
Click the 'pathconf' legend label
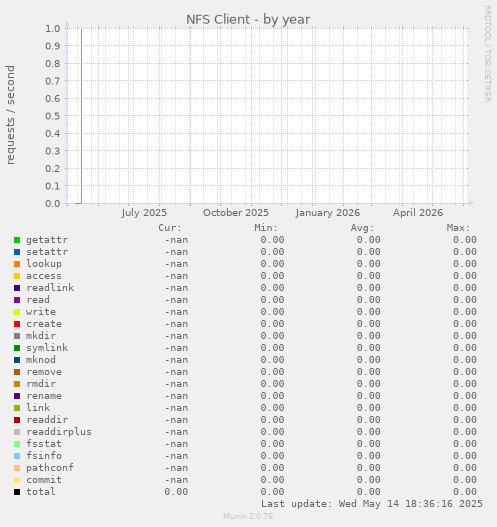tap(50, 468)
